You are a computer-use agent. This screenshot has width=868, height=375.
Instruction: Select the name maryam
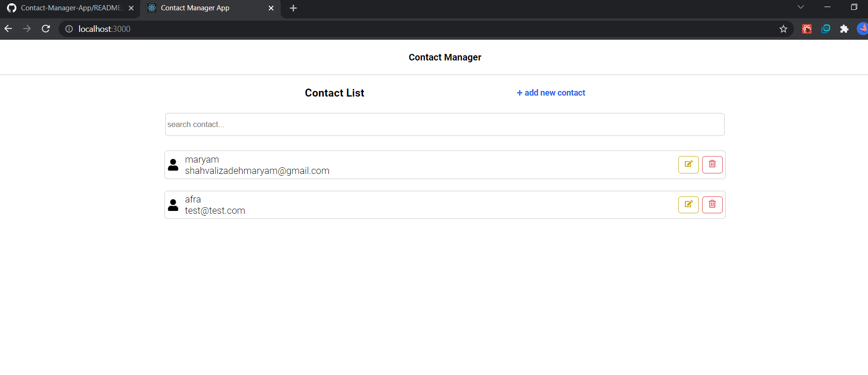point(202,160)
